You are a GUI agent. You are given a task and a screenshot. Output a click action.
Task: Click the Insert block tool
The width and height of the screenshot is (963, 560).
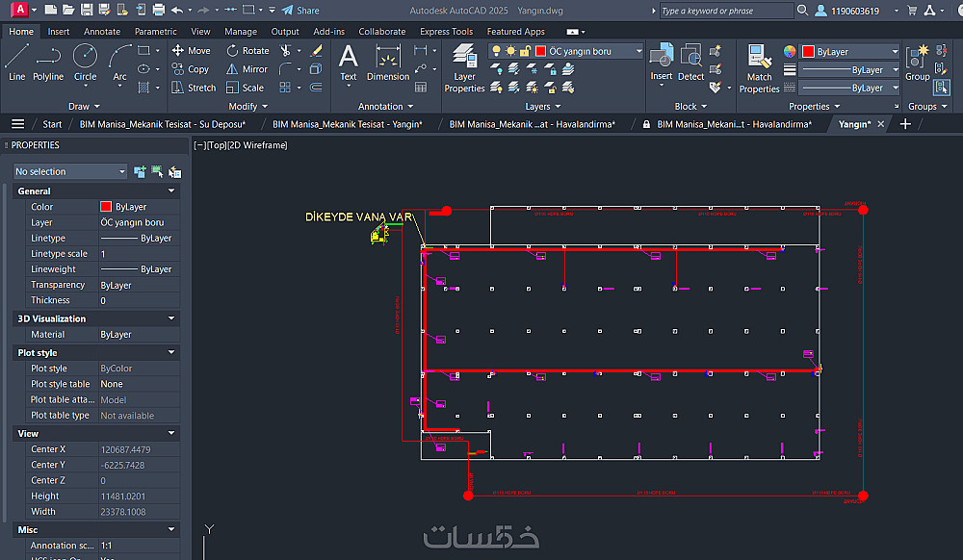(x=662, y=62)
